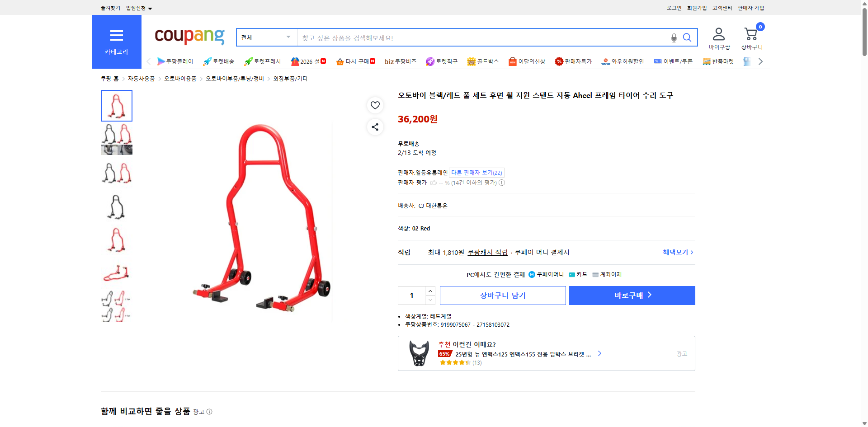
Task: Open 골드박스 from the nav bar
Action: pyautogui.click(x=483, y=61)
